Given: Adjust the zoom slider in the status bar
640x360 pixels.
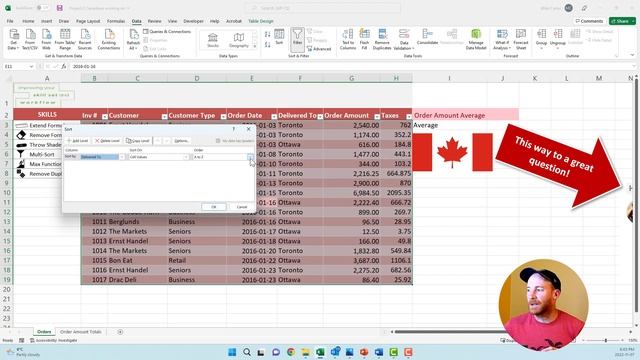Looking at the screenshot, I should pyautogui.click(x=606, y=340).
